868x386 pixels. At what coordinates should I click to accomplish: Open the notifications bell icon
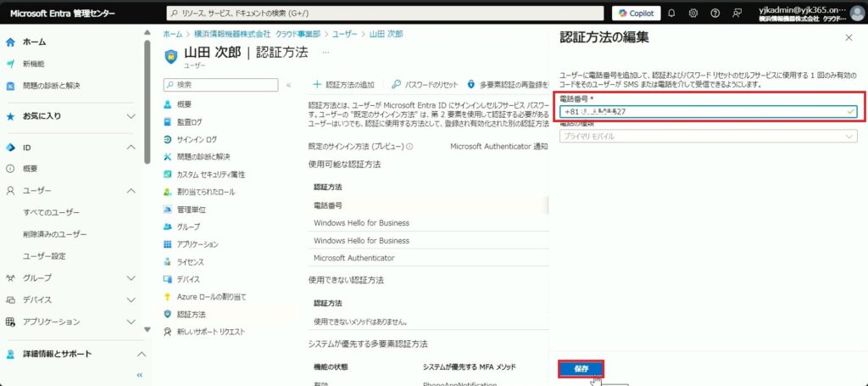pos(671,14)
